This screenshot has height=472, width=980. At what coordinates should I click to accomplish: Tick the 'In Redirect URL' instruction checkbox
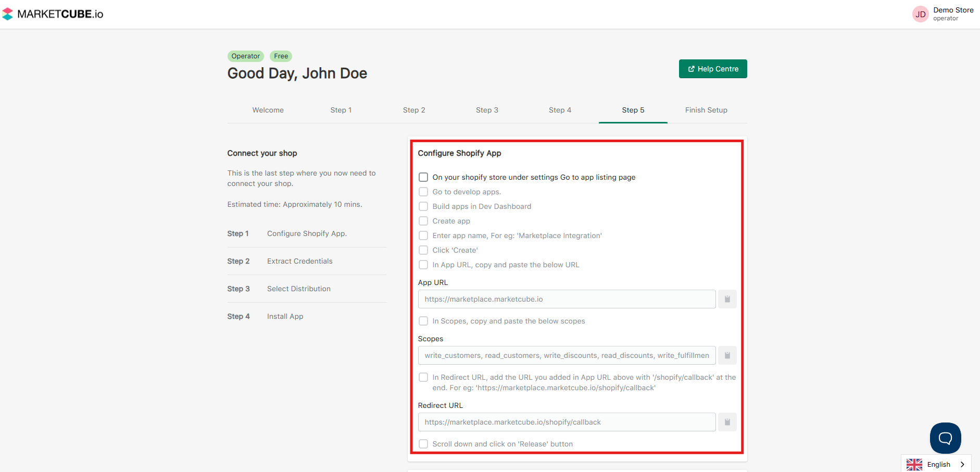[423, 377]
